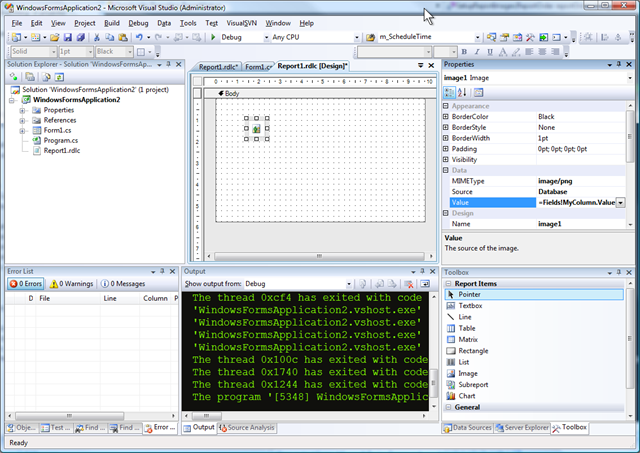Select the Table tool in Toolbox
This screenshot has width=640, height=453.
point(467,328)
